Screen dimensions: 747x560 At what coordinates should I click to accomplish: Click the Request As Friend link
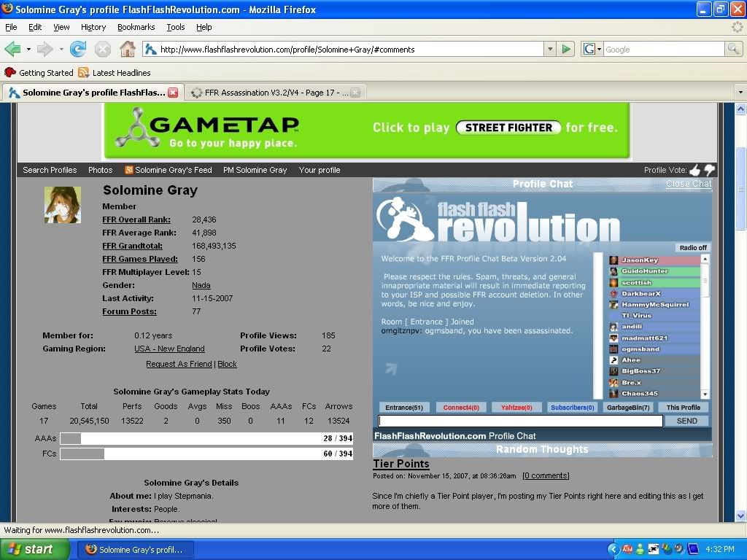tap(179, 364)
